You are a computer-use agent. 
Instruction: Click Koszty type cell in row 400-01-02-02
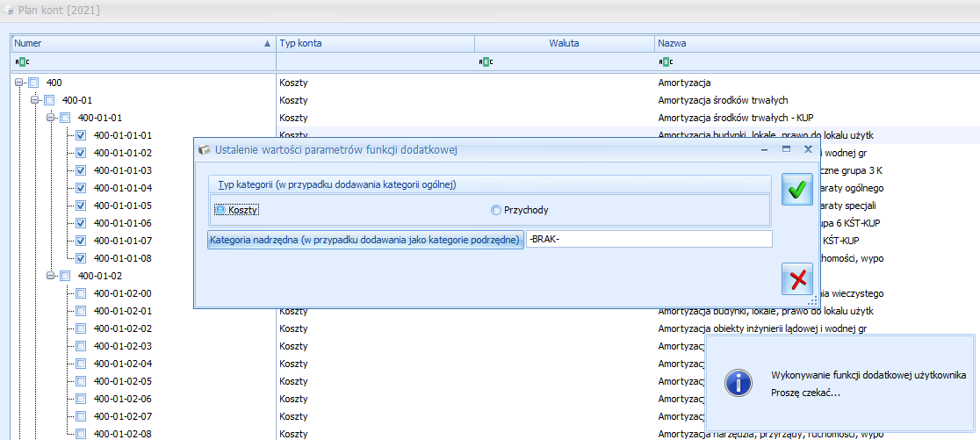pos(294,328)
